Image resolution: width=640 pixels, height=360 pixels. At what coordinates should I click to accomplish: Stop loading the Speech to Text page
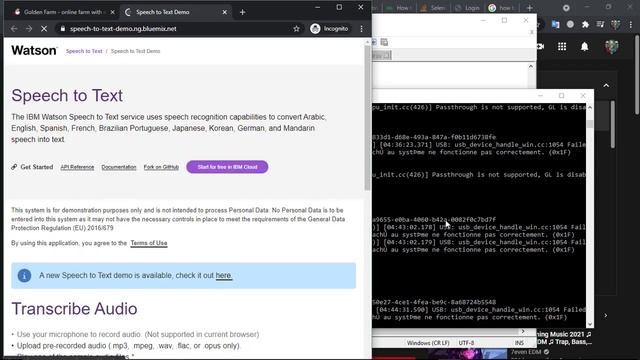coord(44,29)
